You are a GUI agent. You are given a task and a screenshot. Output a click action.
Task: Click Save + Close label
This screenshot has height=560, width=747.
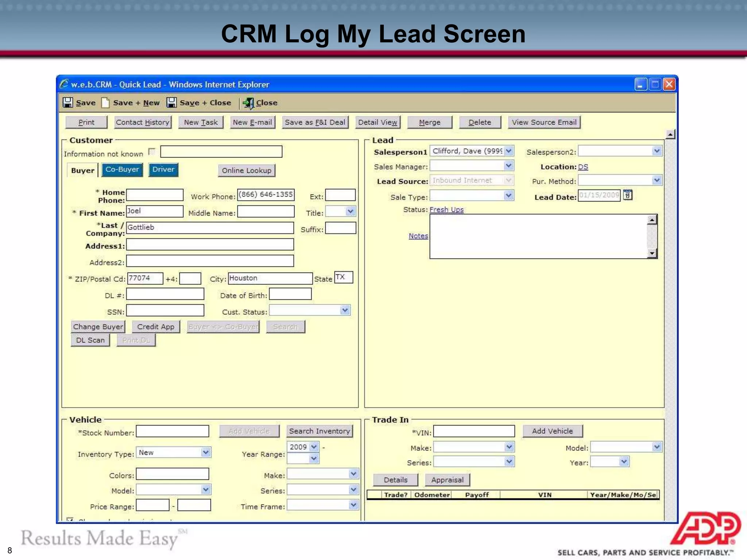205,103
